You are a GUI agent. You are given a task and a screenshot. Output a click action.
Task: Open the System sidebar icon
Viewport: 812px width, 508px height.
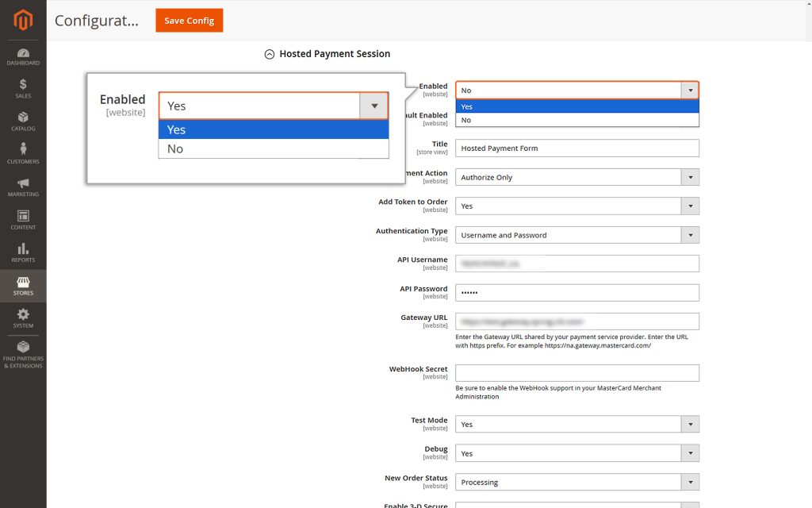tap(23, 317)
